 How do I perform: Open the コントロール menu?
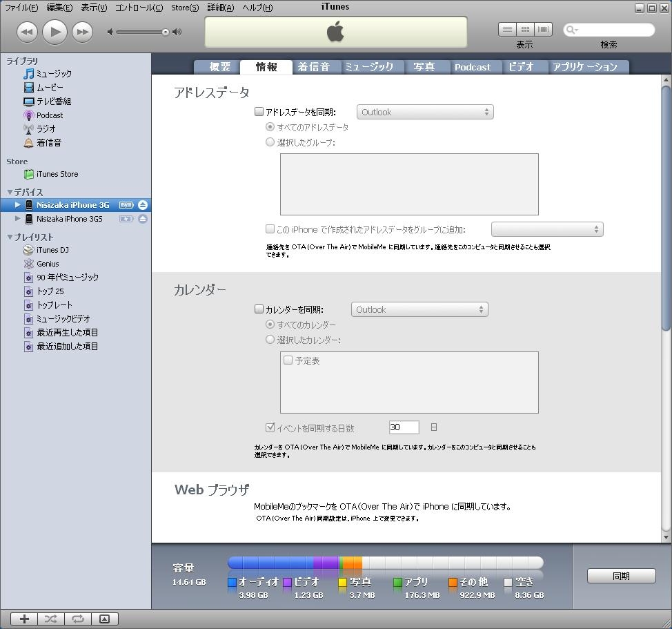(139, 8)
